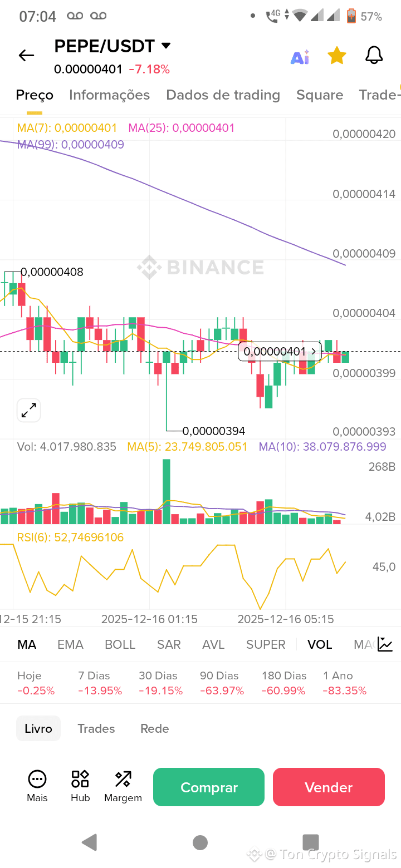Screen dimensions: 401x868
Task: Toggle the favorite star icon
Action: 337,56
